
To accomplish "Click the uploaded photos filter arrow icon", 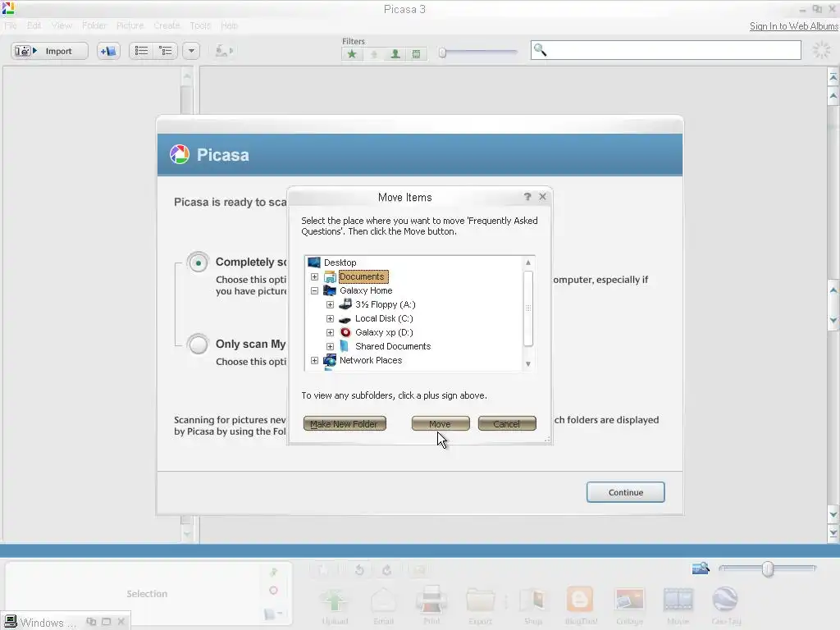I will (374, 53).
